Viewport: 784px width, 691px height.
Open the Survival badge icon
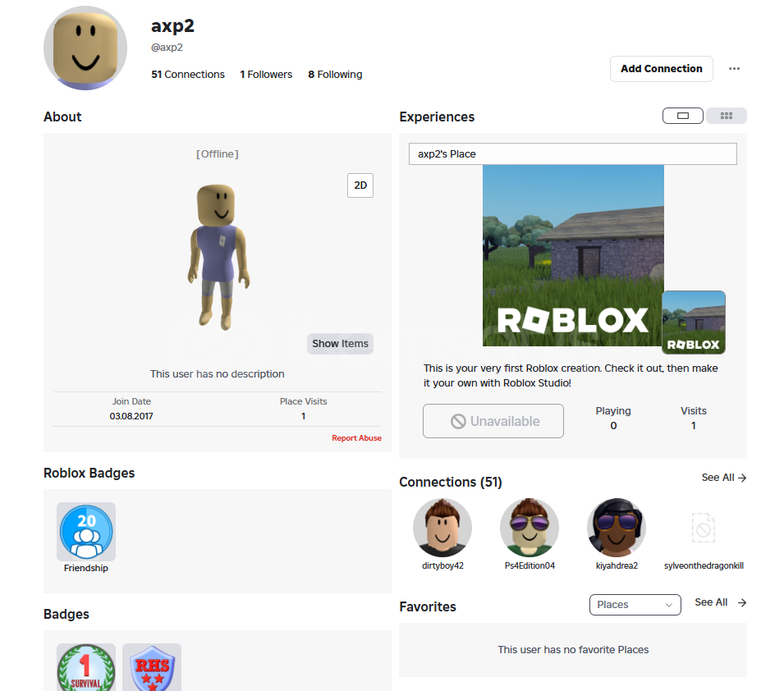86,668
